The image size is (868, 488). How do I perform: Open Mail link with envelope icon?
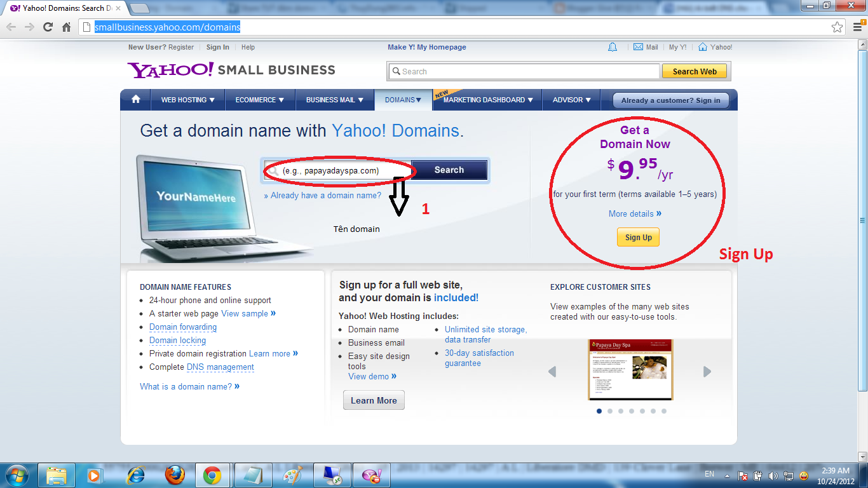coord(646,47)
